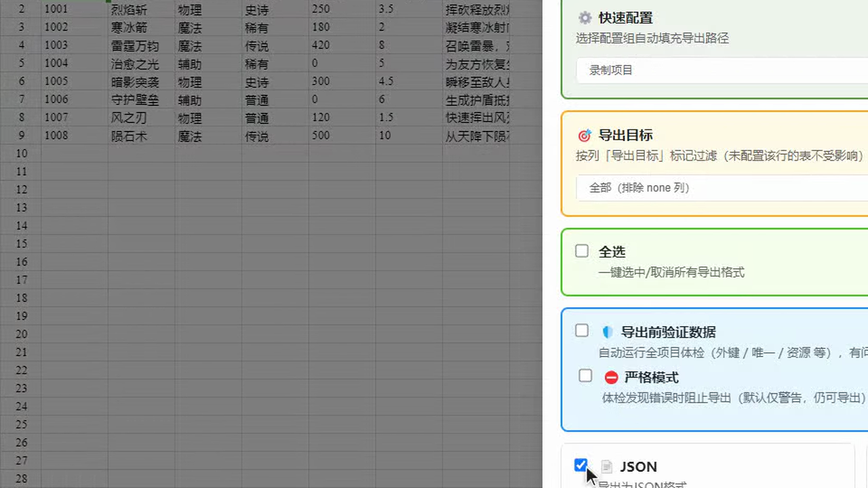The width and height of the screenshot is (868, 488).
Task: Select spreadsheet row header 2
Action: click(x=20, y=9)
